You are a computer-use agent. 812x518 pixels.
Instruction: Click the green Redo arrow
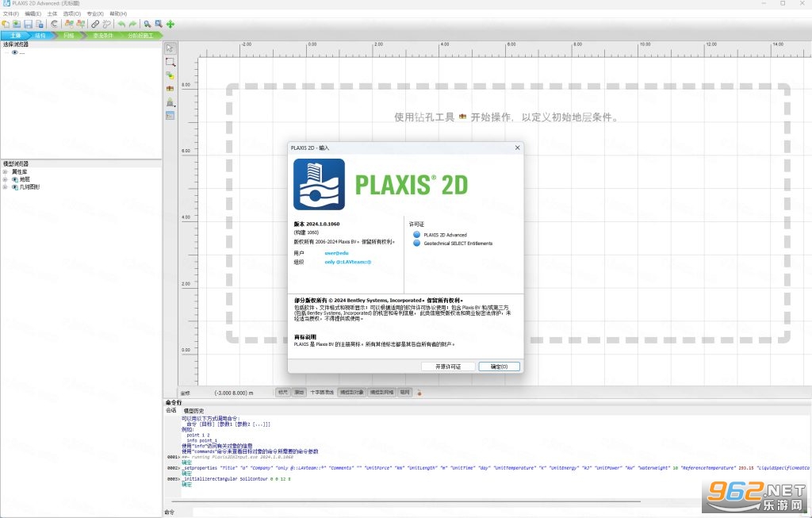132,24
